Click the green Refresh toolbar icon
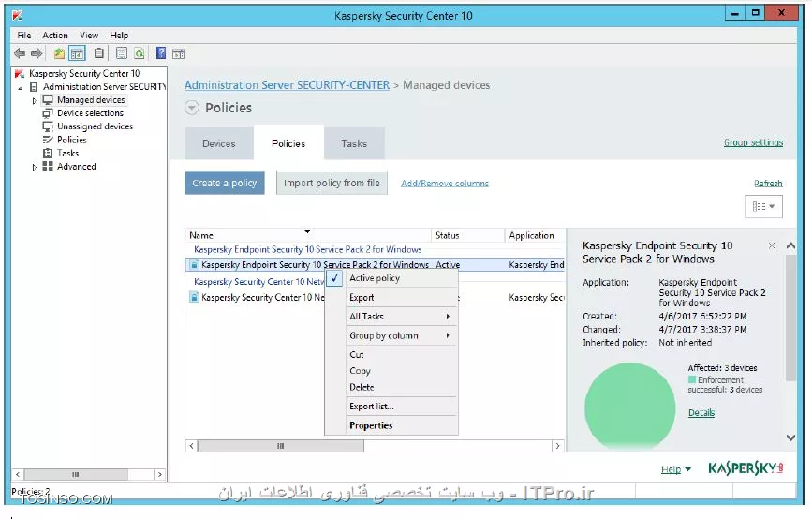This screenshot has width=812, height=519. coord(140,52)
